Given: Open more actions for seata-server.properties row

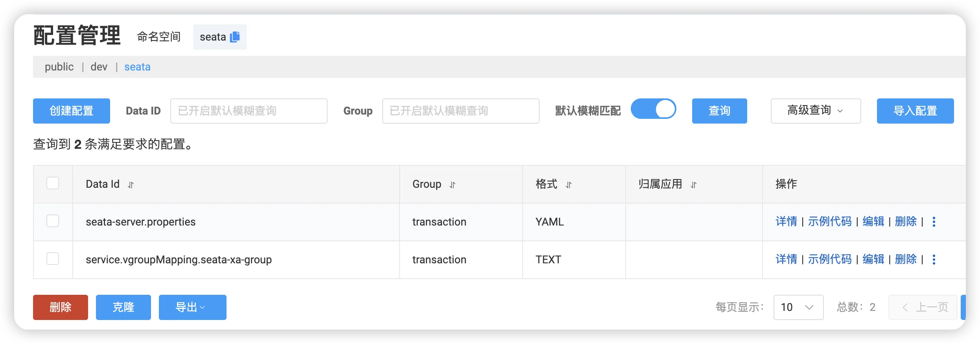Looking at the screenshot, I should click(934, 222).
